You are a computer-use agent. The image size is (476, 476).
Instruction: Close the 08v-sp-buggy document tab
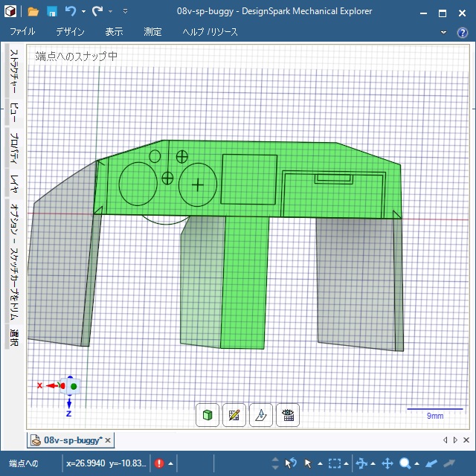pyautogui.click(x=108, y=440)
